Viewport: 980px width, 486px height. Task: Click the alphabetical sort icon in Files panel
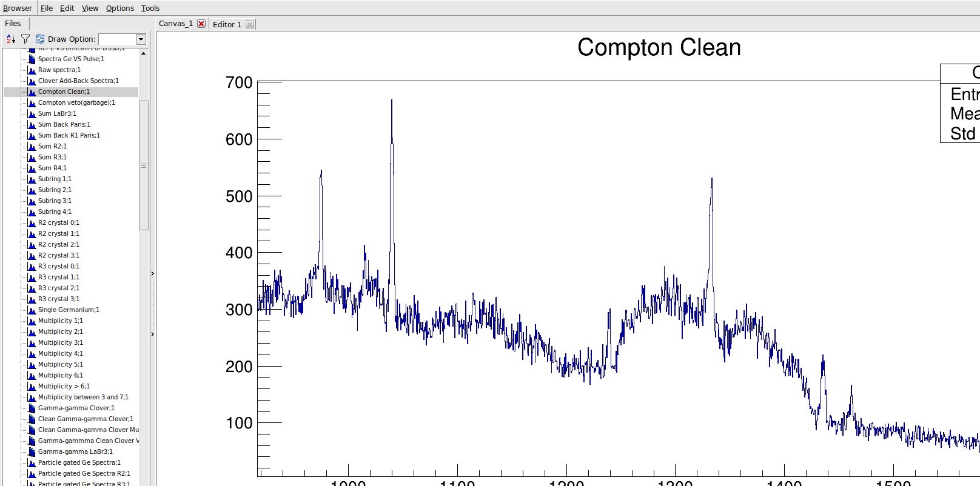click(x=10, y=39)
